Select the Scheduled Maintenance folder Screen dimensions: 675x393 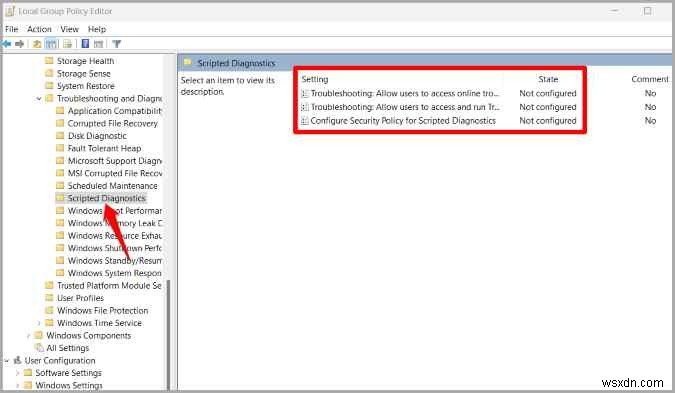[x=112, y=186]
